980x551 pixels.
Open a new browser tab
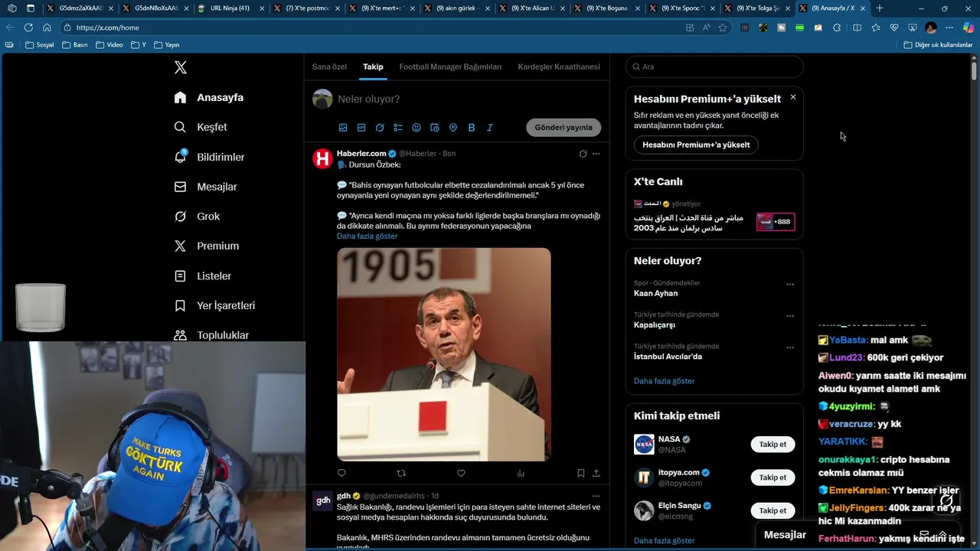[x=879, y=8]
